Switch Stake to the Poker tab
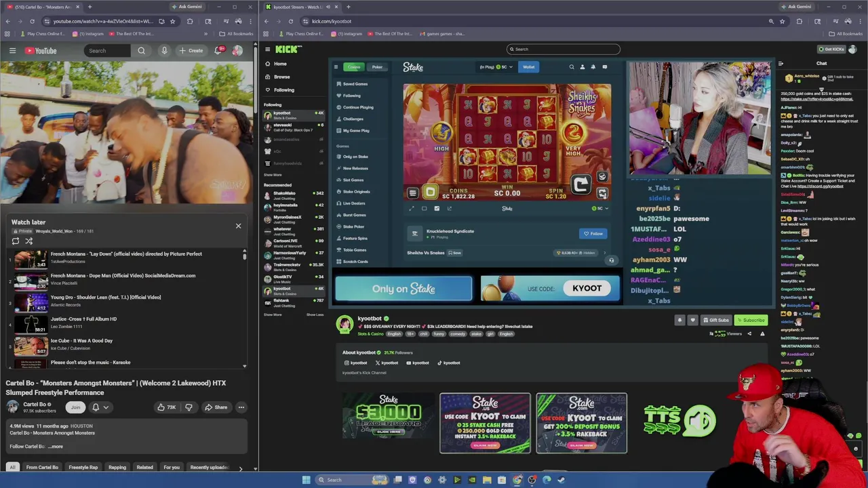 pyautogui.click(x=377, y=67)
